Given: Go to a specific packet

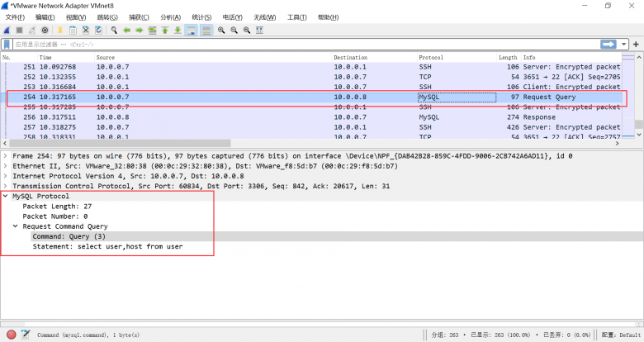Looking at the screenshot, I should (x=152, y=30).
